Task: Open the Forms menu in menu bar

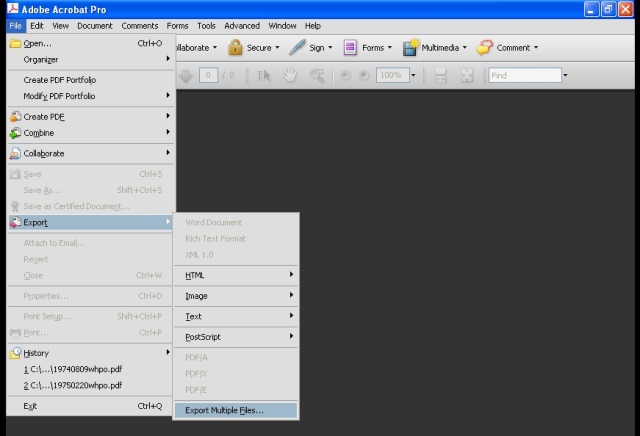Action: pyautogui.click(x=177, y=26)
